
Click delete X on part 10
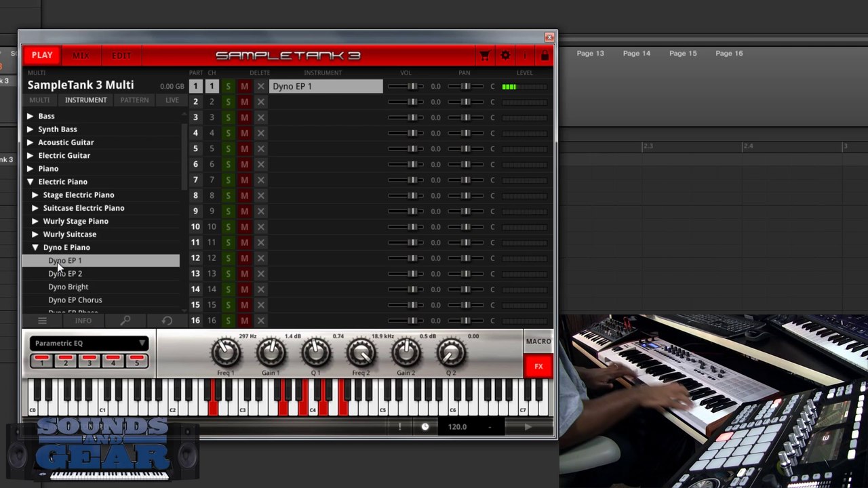(x=260, y=227)
